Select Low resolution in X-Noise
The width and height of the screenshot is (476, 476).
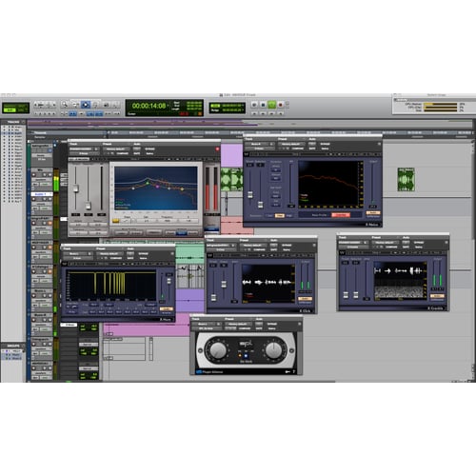pyautogui.click(x=269, y=215)
